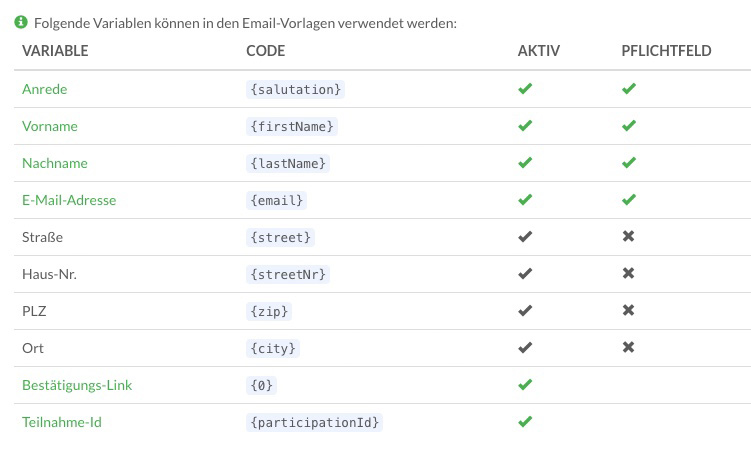Image resolution: width=751 pixels, height=450 pixels.
Task: Open the Anrede variable link
Action: point(45,89)
